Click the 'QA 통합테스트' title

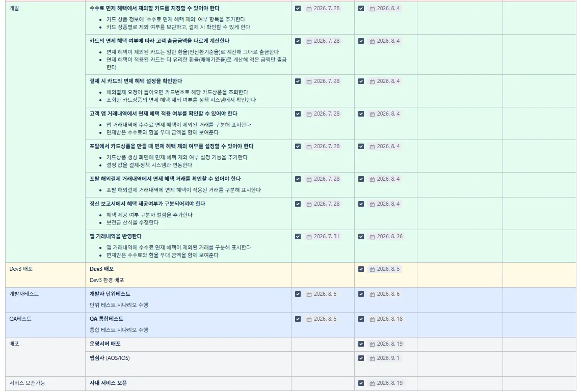point(107,318)
